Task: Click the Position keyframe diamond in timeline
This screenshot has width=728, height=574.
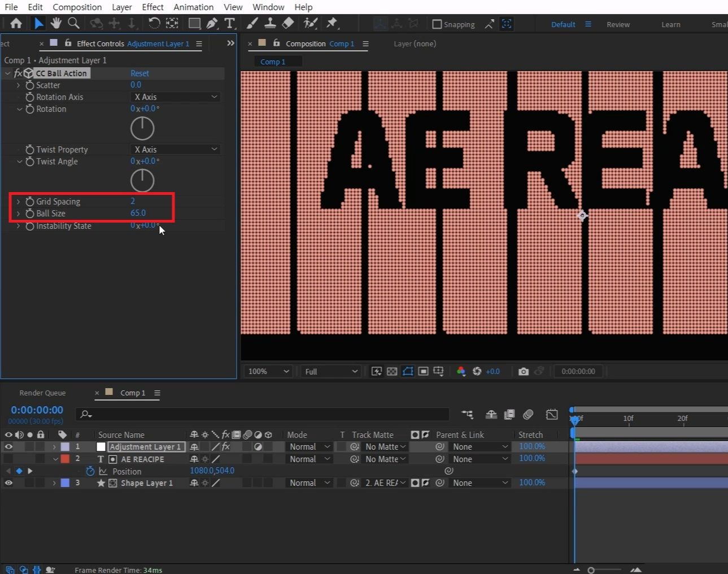Action: (575, 471)
